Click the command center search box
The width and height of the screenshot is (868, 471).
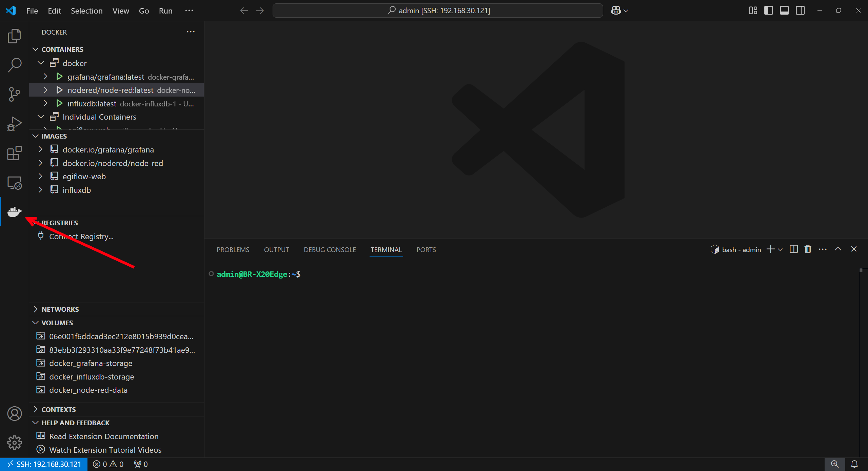pyautogui.click(x=437, y=11)
